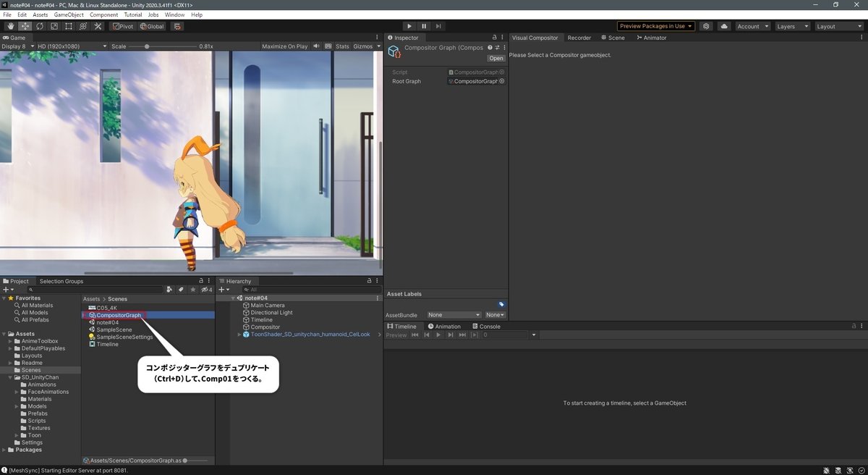
Task: Toggle Gizmos in Game view
Action: (363, 46)
